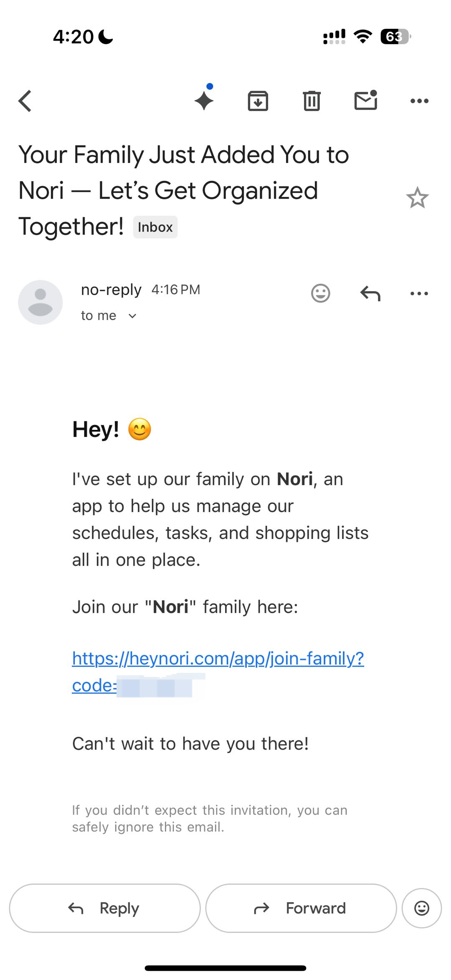Tap the iOS home indicator bar
Screen dimensions: 451x980
click(x=225, y=968)
